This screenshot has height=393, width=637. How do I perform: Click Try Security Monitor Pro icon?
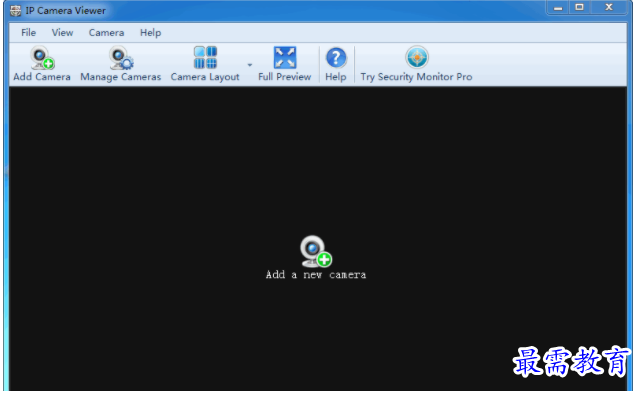417,57
